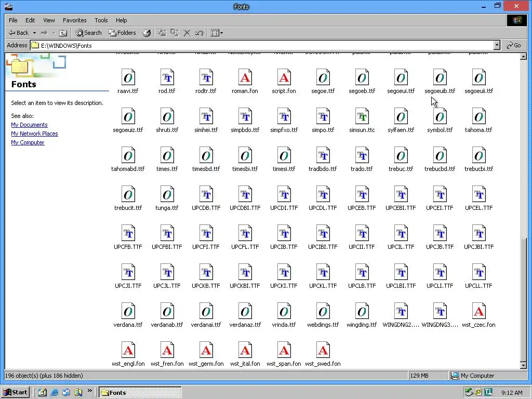Image resolution: width=532 pixels, height=399 pixels.
Task: Follow the My Network Places link
Action: (34, 134)
